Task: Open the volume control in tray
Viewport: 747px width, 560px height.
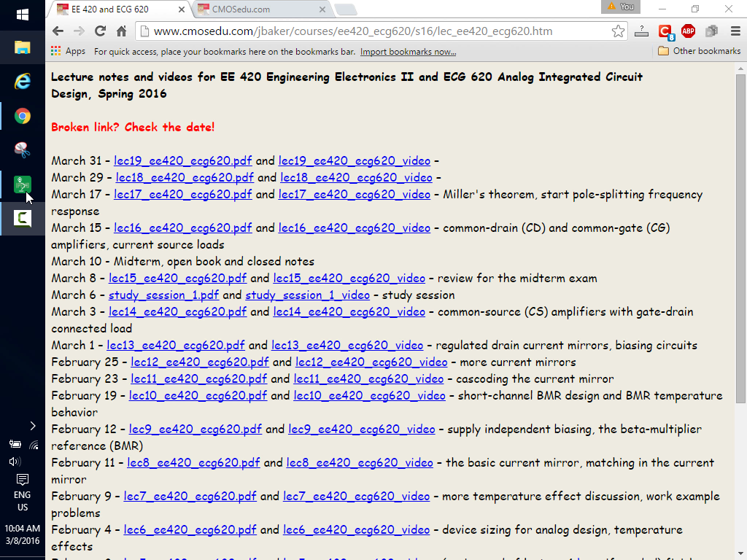Action: [x=15, y=462]
